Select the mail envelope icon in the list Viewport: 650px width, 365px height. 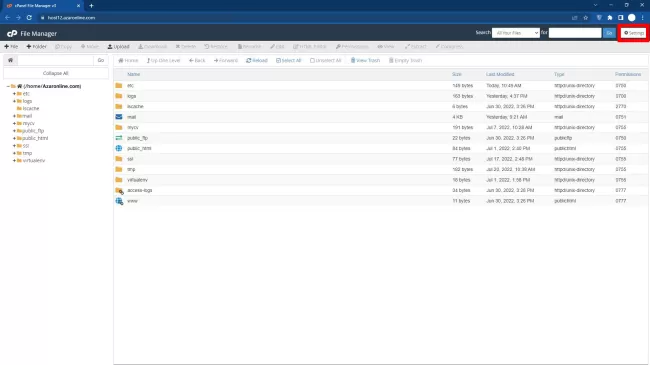[119, 117]
